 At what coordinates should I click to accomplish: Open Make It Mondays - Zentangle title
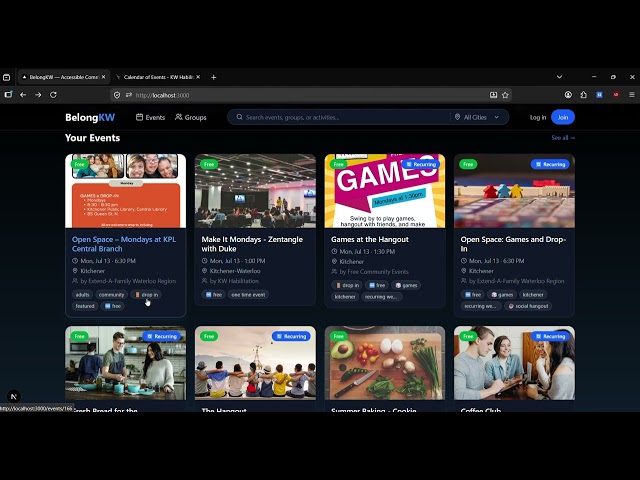252,244
